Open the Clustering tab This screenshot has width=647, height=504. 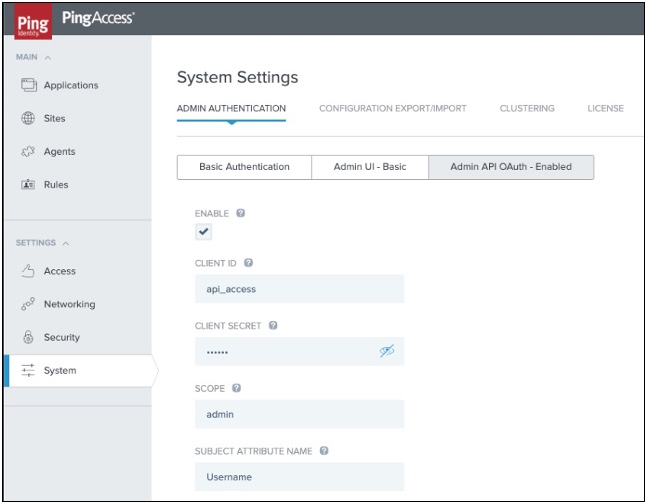[527, 109]
